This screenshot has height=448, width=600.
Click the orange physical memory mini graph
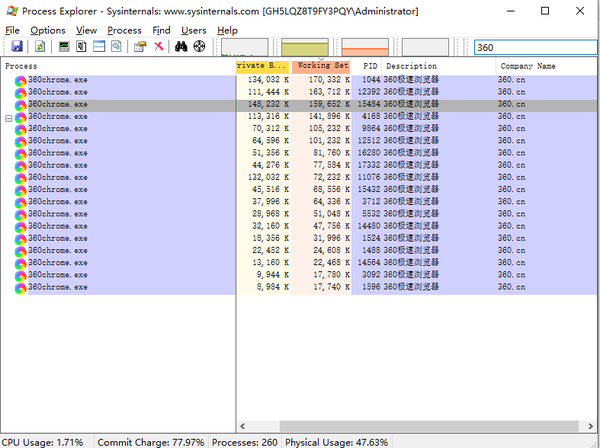[365, 47]
